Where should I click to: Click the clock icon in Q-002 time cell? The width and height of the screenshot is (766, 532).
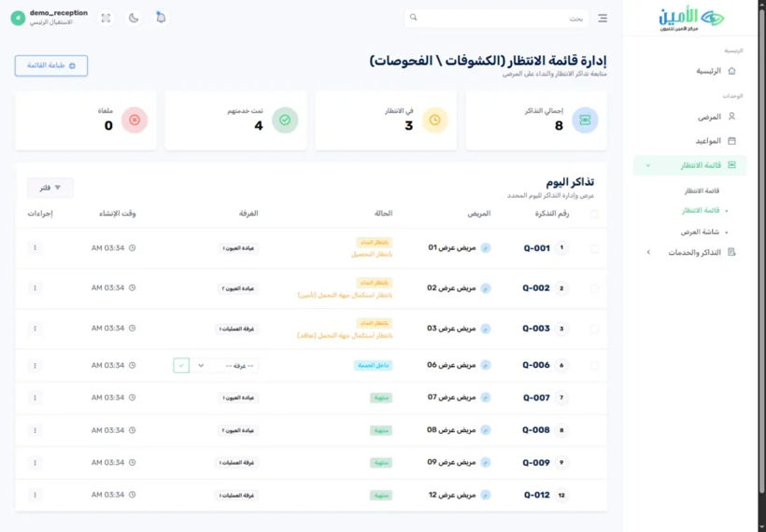click(132, 288)
